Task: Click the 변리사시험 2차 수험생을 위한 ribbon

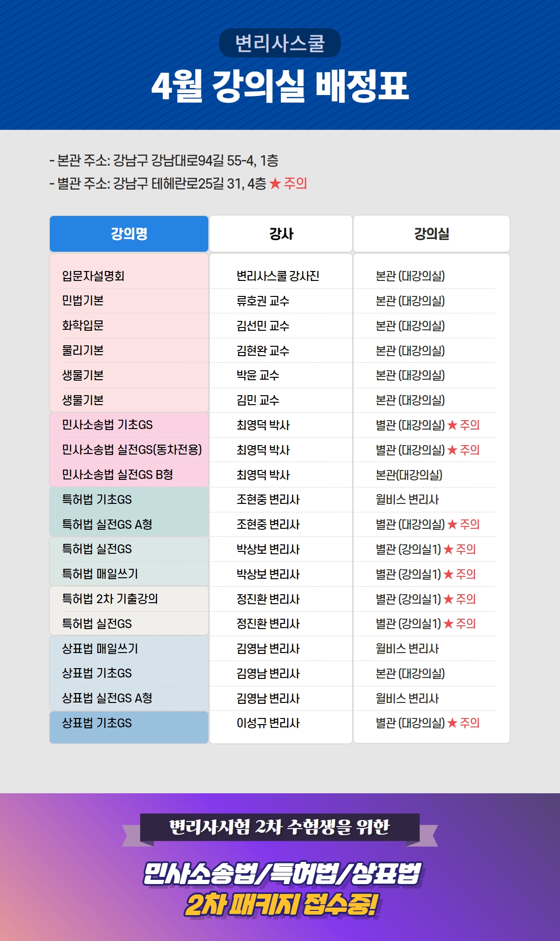Action: pyautogui.click(x=280, y=827)
